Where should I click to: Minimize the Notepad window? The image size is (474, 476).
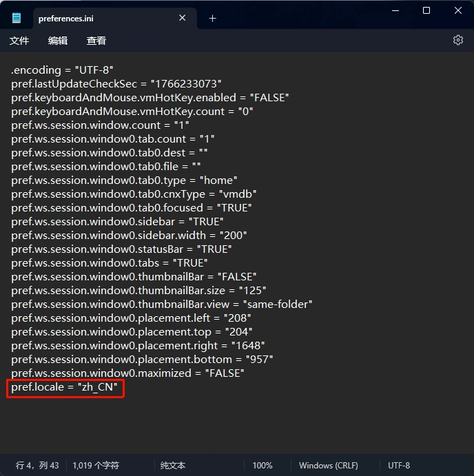click(x=395, y=10)
